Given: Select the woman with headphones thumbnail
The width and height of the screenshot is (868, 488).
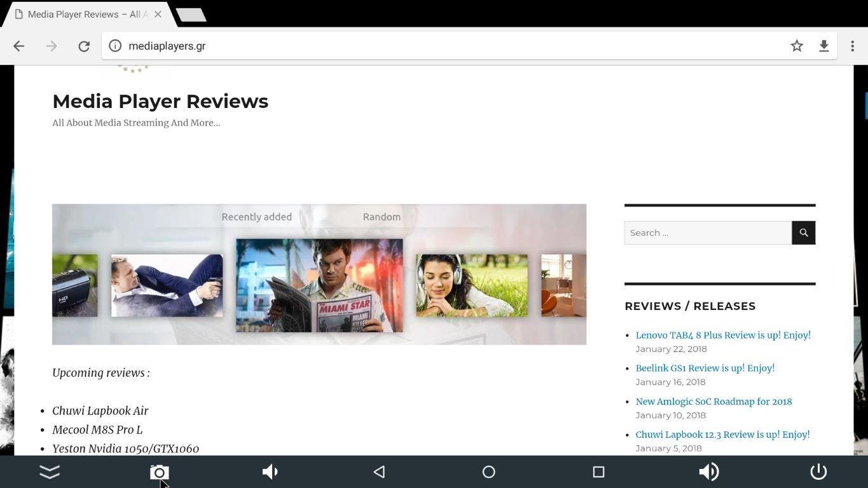Looking at the screenshot, I should (472, 285).
